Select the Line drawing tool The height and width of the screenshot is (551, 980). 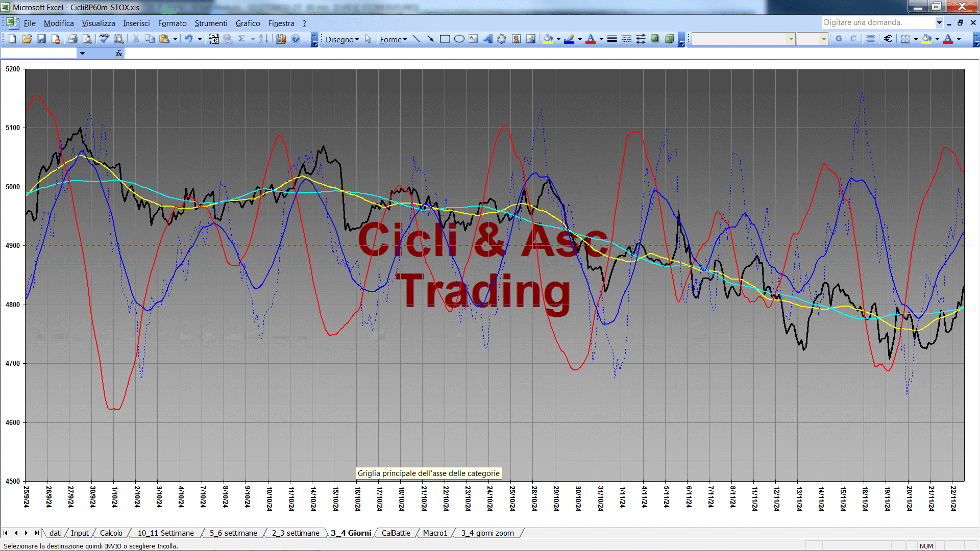[x=416, y=39]
